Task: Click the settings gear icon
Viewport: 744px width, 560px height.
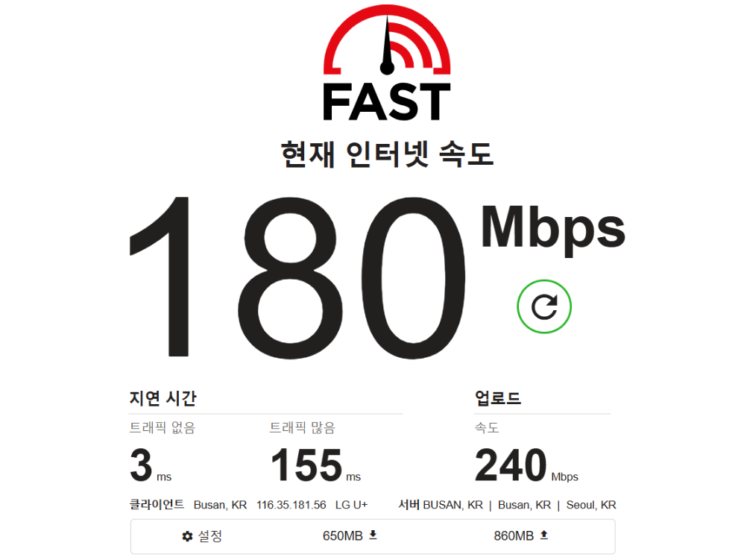Action: click(x=187, y=536)
